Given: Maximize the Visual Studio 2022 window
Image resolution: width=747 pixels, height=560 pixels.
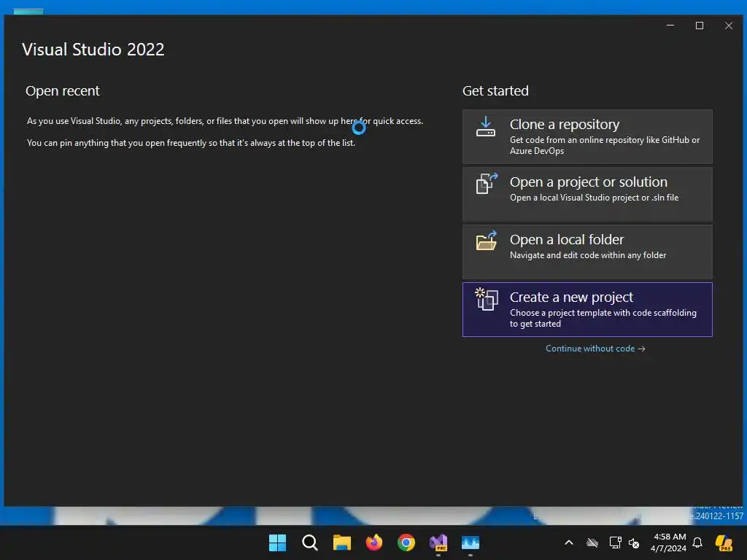Looking at the screenshot, I should 700,26.
